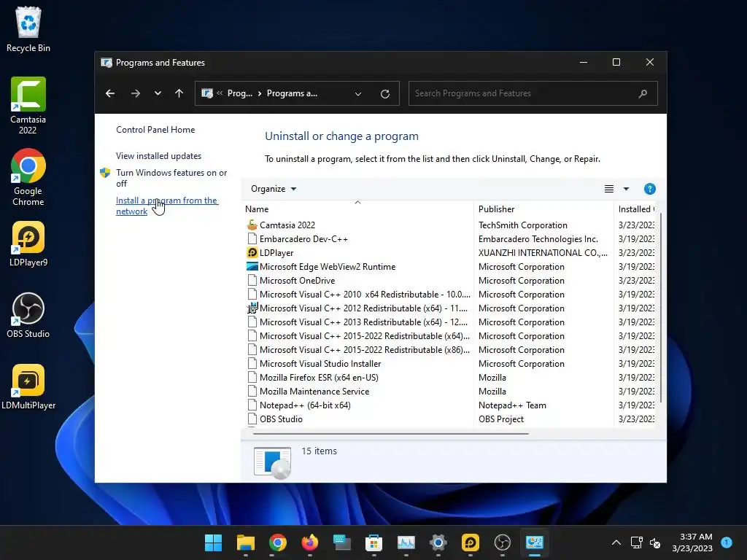
Task: Select Mozilla Maintenance Service entry
Action: [314, 391]
